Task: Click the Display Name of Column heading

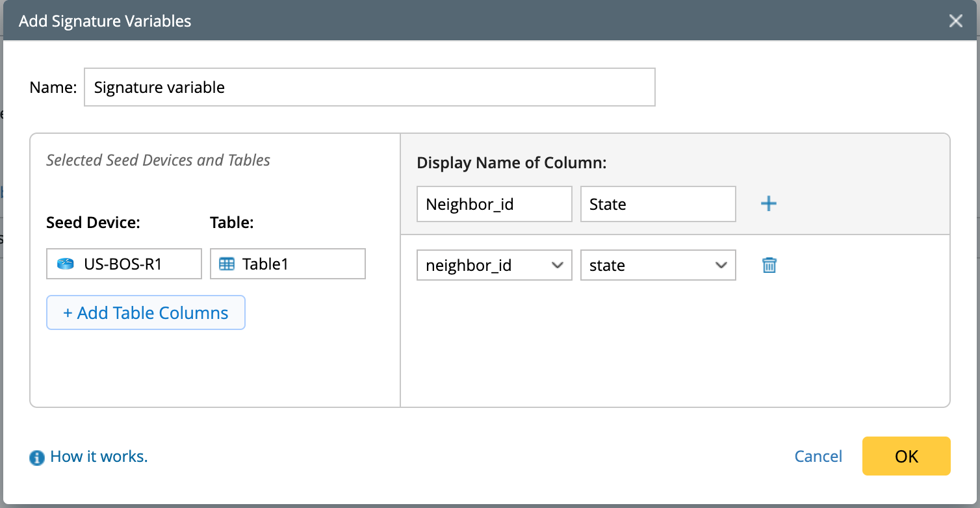Action: pos(511,163)
